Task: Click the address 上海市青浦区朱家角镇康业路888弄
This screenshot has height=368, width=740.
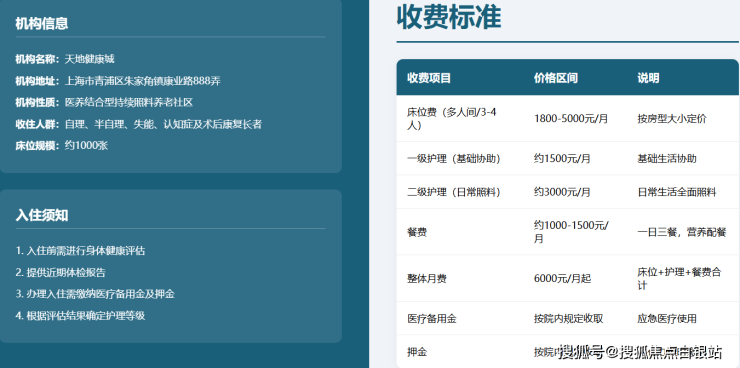Action: coord(142,81)
